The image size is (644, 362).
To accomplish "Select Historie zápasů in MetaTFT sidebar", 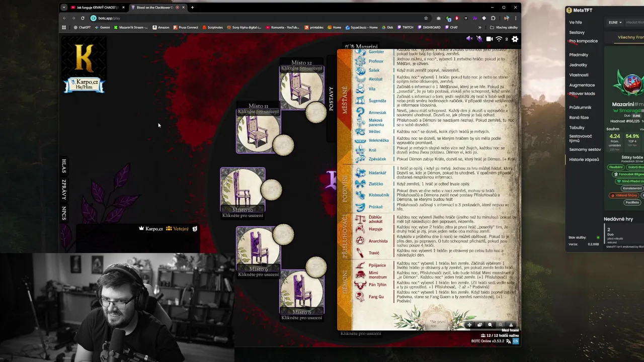I will [x=584, y=159].
